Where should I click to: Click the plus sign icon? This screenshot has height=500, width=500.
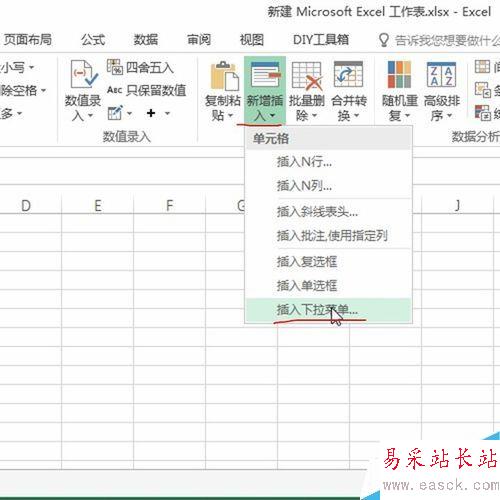(x=151, y=113)
